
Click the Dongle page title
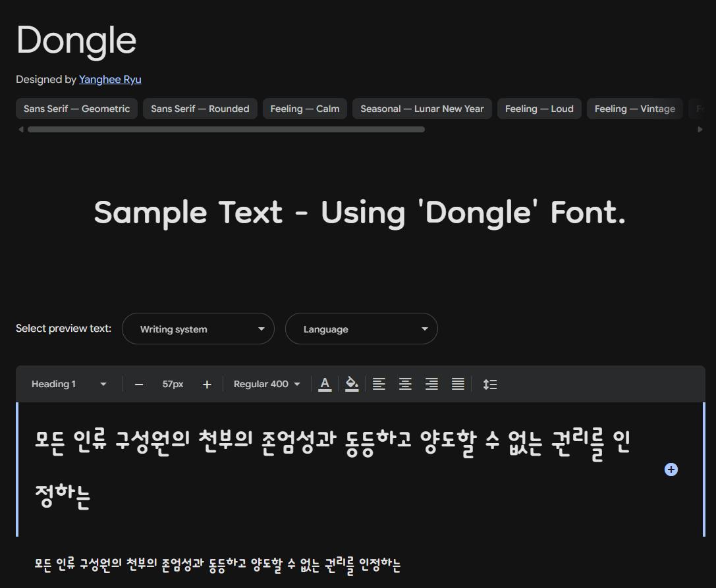point(76,41)
